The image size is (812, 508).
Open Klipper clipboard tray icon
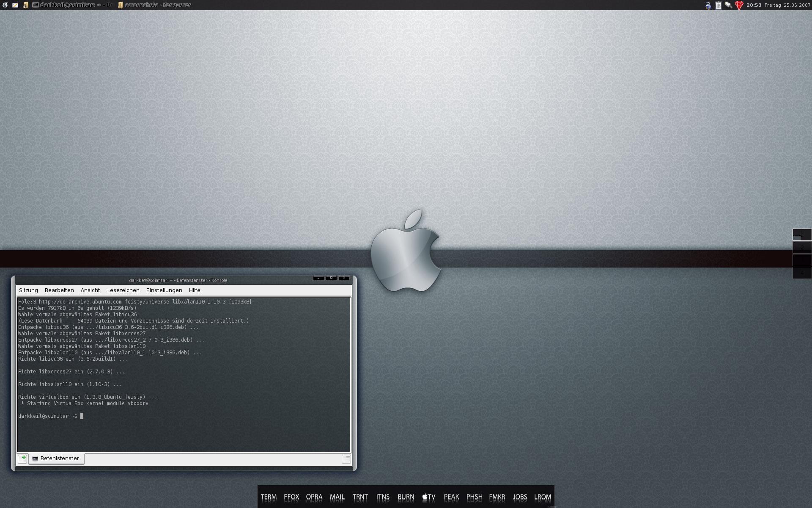pos(718,6)
